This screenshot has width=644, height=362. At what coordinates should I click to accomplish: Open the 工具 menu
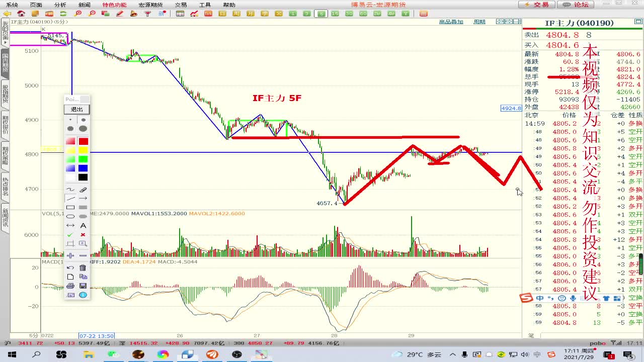pos(205,5)
